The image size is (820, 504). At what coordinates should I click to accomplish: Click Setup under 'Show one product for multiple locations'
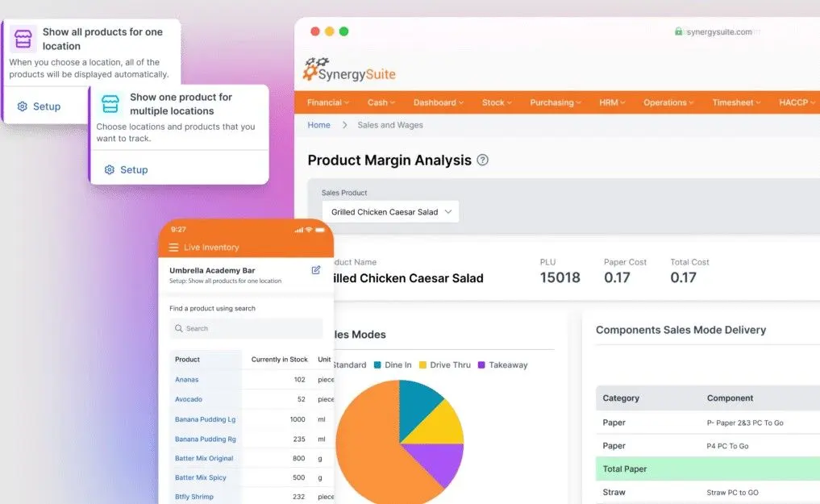coord(126,169)
